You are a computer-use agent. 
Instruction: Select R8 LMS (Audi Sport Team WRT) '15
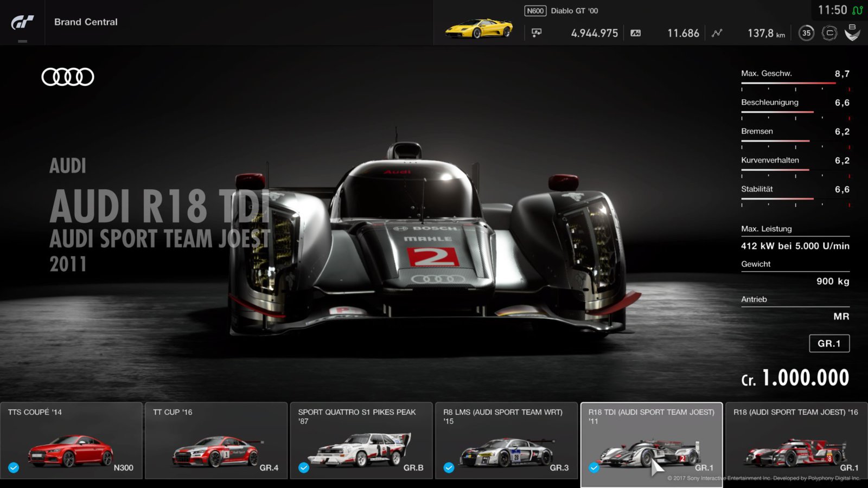point(506,440)
